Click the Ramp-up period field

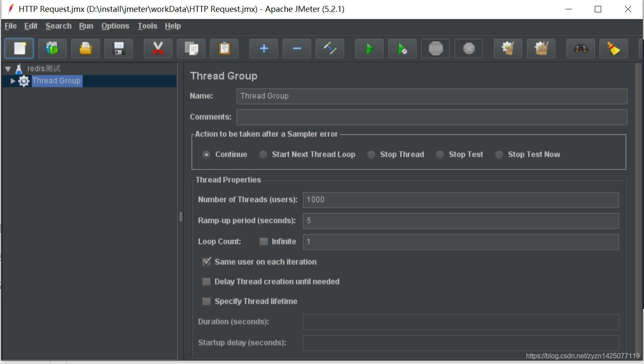click(x=461, y=221)
